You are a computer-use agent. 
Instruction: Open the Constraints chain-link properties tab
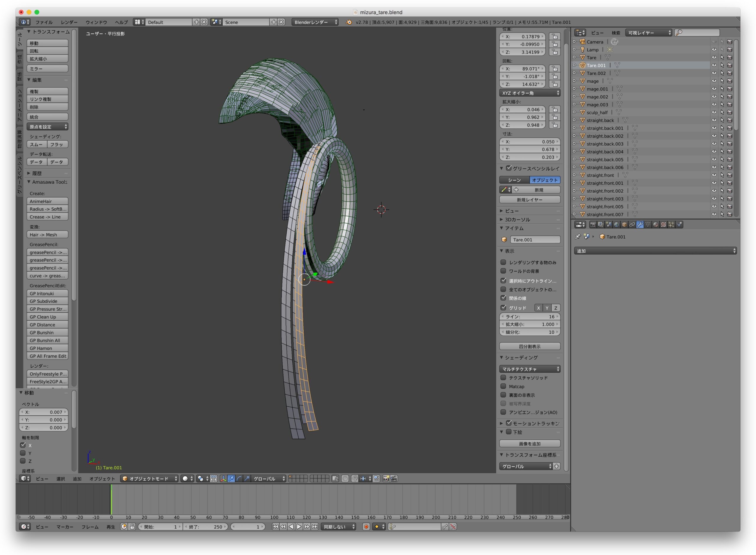click(632, 225)
